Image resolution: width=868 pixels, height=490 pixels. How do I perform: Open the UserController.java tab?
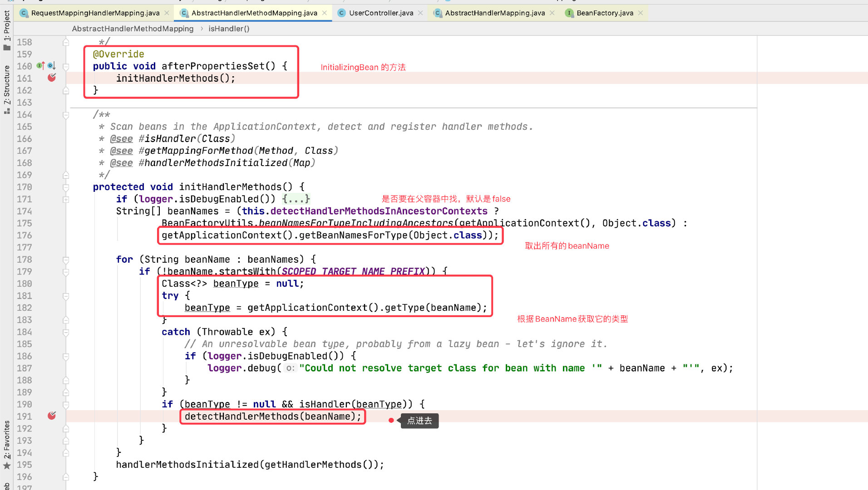click(381, 13)
